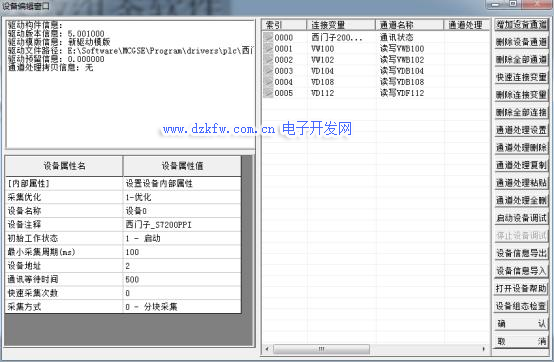The height and width of the screenshot is (362, 554).
Task: Select the row icon for channel 0000
Action: [x=269, y=37]
